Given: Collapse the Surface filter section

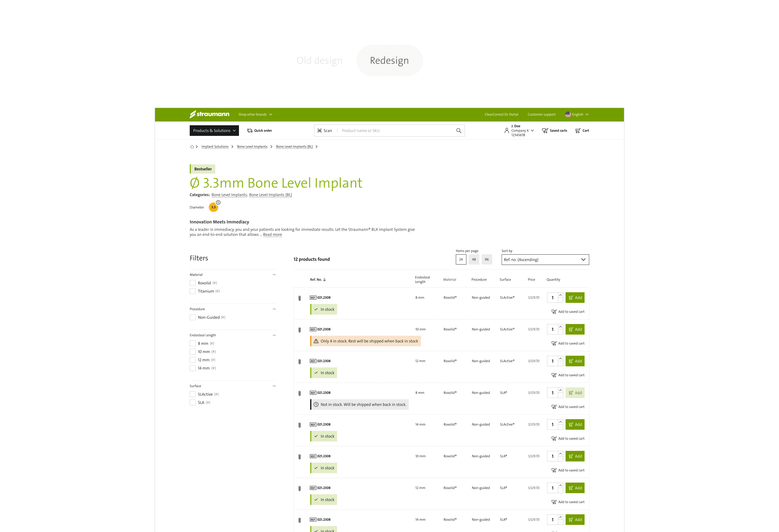Looking at the screenshot, I should [274, 386].
